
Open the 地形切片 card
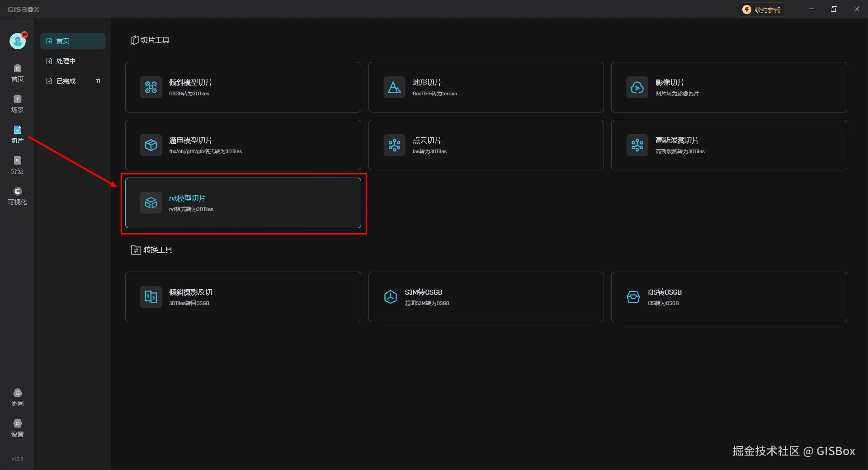486,87
